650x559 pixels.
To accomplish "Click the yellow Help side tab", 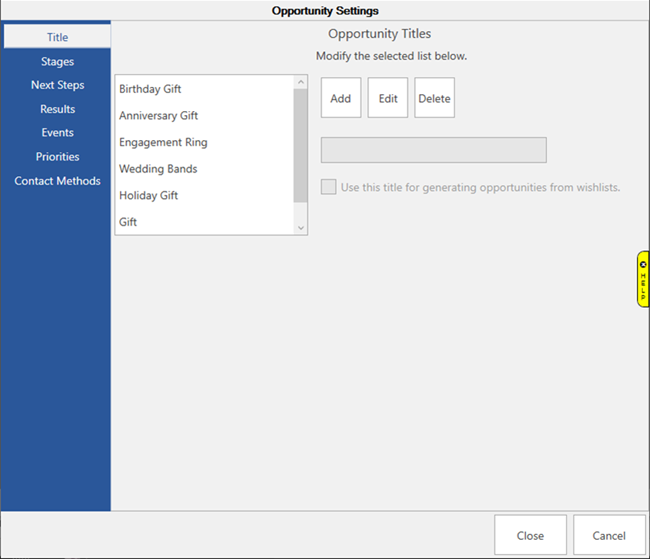I will point(643,279).
